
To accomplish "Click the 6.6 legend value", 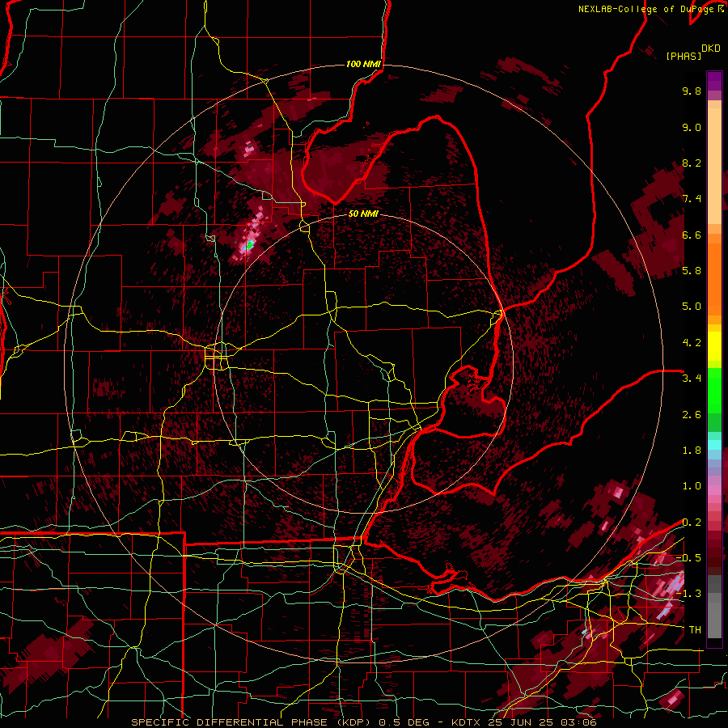I will 692,235.
